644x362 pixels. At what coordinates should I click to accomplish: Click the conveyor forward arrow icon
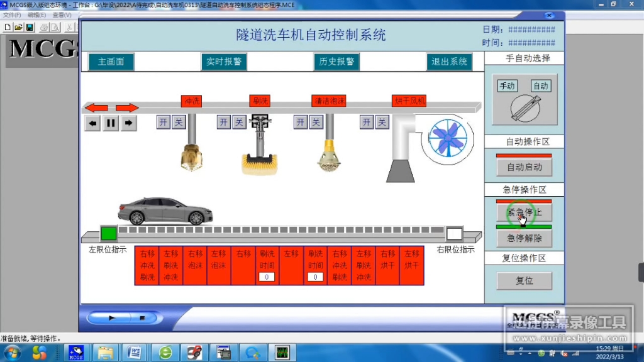(128, 123)
